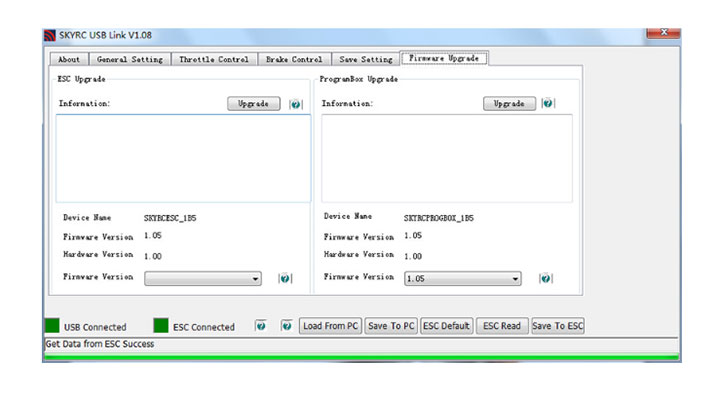Open the Throttle Control tab
The image size is (717, 397).
214,59
